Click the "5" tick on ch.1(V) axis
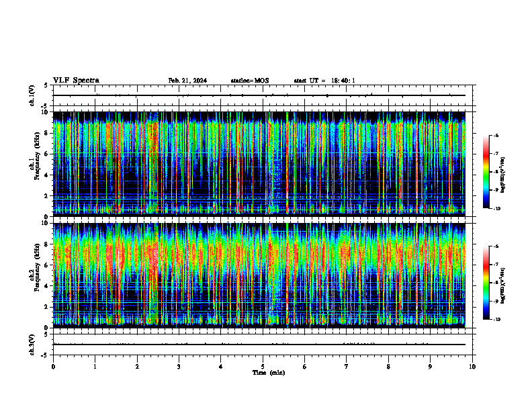The width and height of the screenshot is (532, 411). pyautogui.click(x=46, y=85)
